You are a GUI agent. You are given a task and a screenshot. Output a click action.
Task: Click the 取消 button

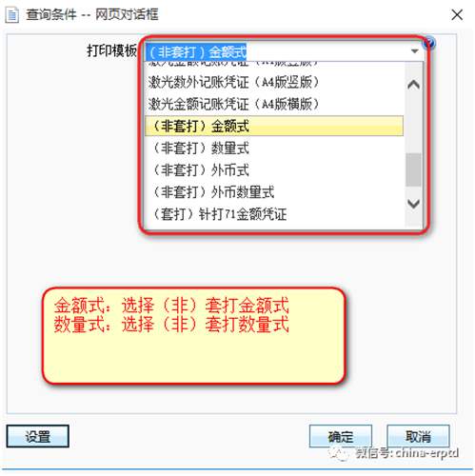(418, 436)
